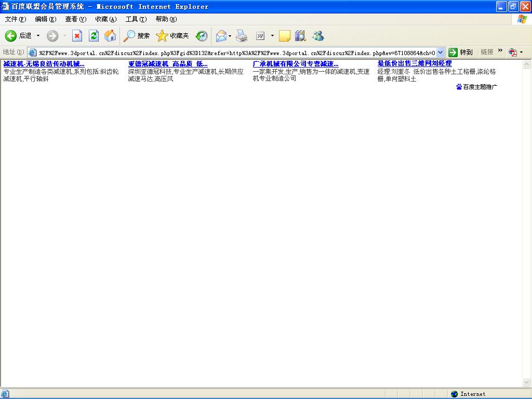Minimize the Internet Explorer window
Image resolution: width=532 pixels, height=399 pixels.
501,6
